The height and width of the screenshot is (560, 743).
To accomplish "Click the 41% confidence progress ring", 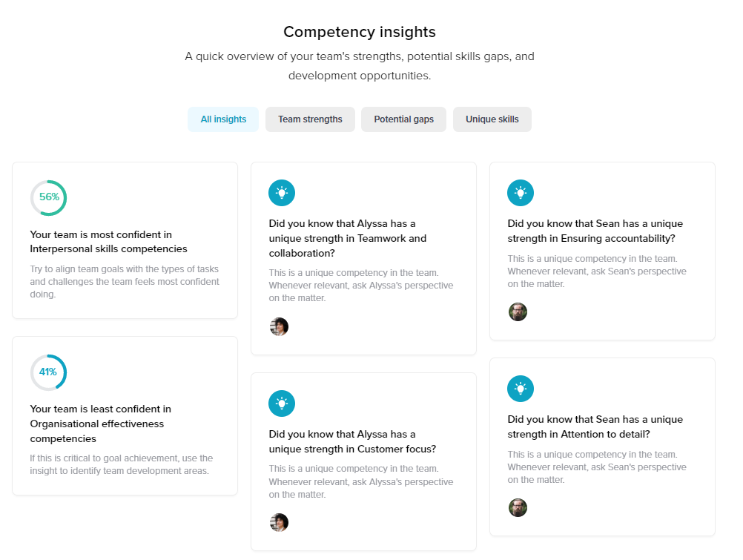I will coord(48,372).
